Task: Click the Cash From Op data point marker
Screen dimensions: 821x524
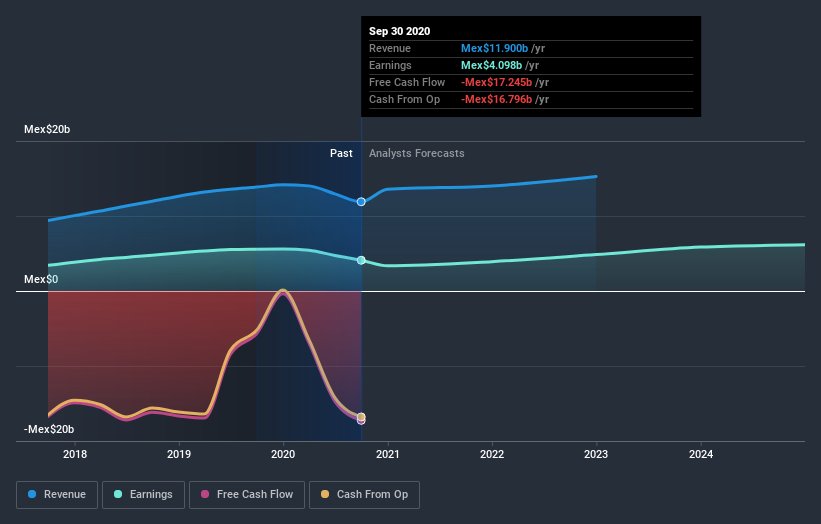Action: point(361,417)
